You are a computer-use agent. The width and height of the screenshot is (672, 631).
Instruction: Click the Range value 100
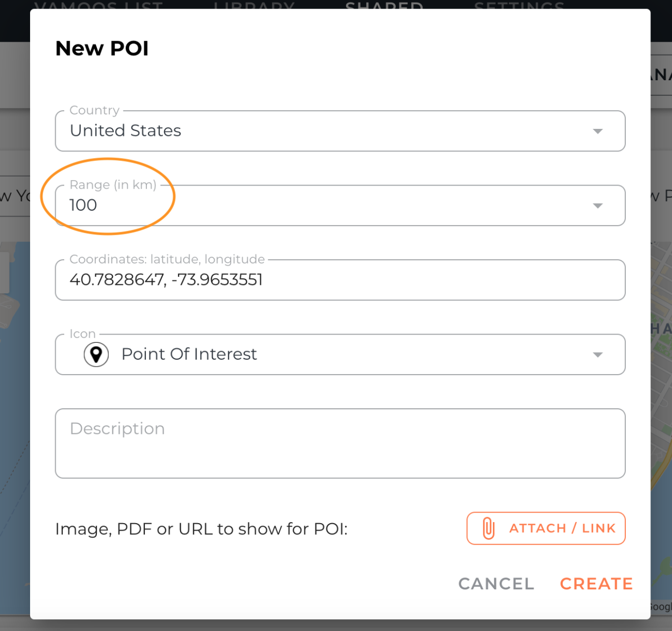point(83,205)
